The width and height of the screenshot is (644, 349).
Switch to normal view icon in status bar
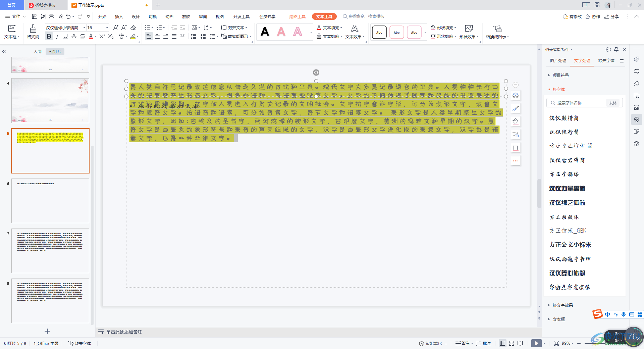[502, 343]
